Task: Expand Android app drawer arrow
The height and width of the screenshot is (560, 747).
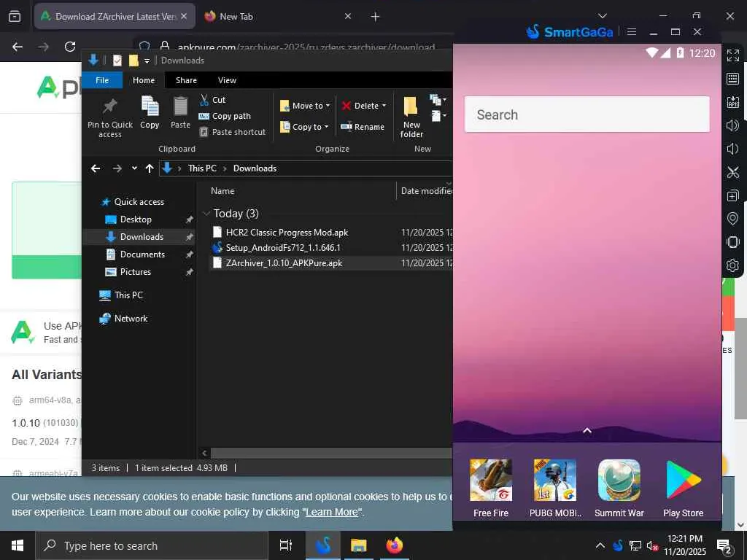Action: [x=587, y=430]
